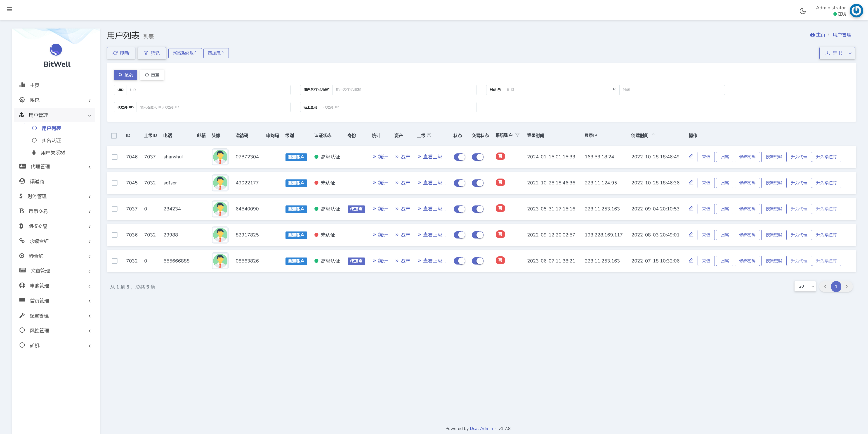Click the 上级 column help icon

click(x=429, y=135)
